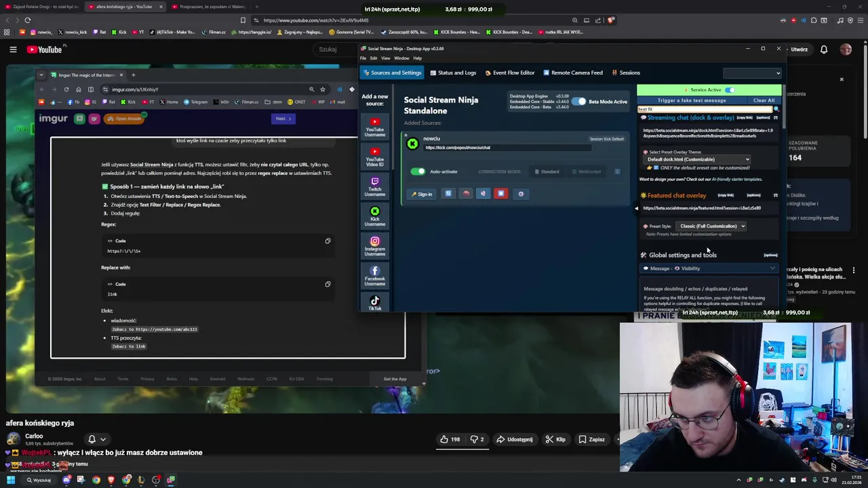The image size is (868, 488).
Task: Collapse side panel with left arrow
Action: click(636, 209)
